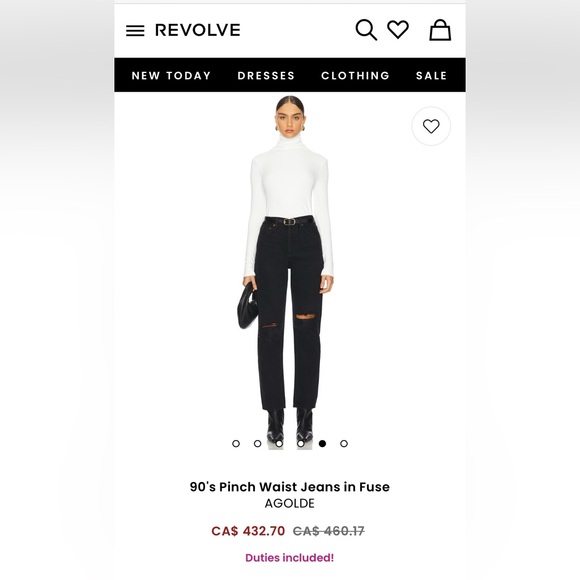Click the REVOLVE logo

click(198, 30)
